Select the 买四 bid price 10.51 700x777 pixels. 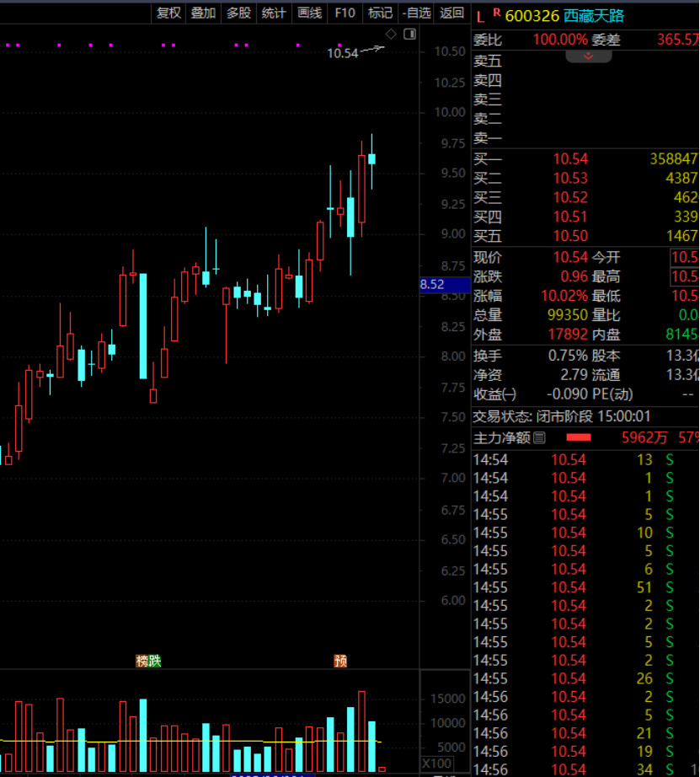[570, 217]
